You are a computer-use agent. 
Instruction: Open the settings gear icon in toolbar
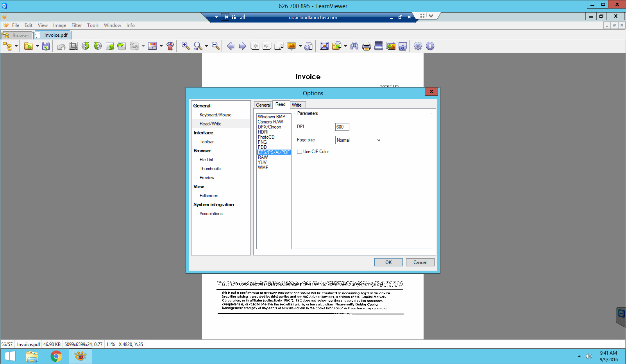[418, 46]
